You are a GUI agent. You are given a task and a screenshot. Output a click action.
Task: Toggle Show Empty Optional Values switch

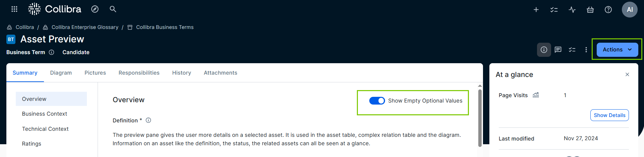coord(377,101)
